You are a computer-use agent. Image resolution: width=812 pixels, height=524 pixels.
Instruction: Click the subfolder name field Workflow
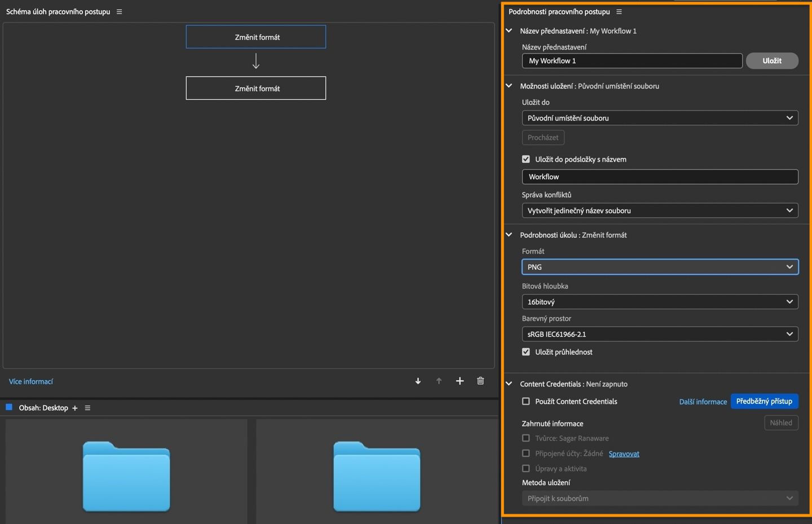[x=660, y=177]
